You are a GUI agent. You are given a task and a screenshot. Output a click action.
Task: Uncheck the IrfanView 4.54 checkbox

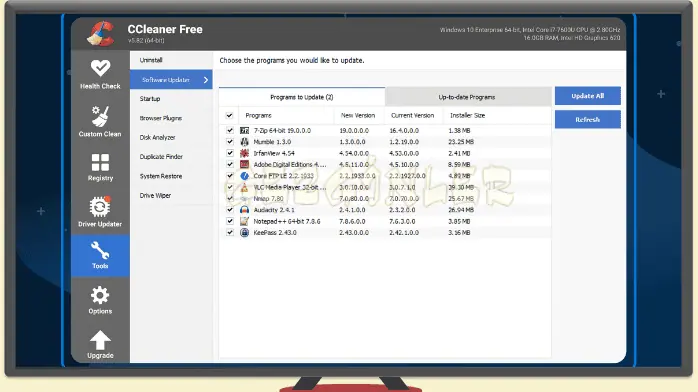click(x=230, y=153)
